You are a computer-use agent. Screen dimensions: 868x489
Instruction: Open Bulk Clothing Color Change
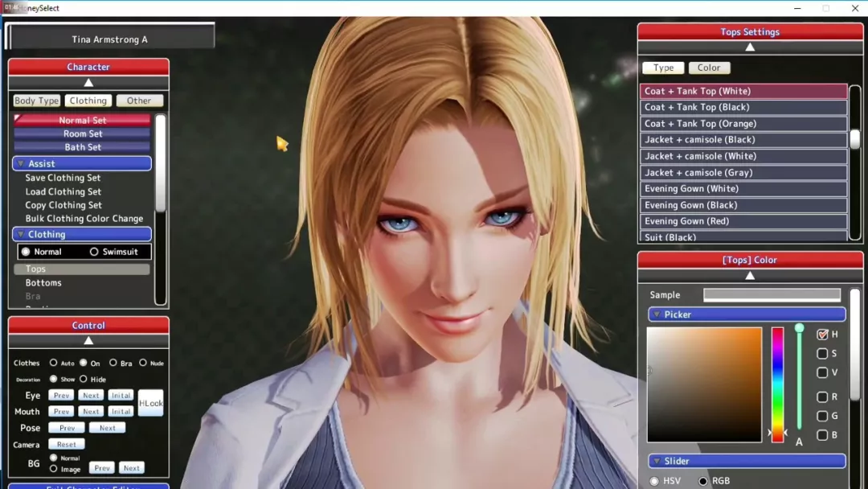click(84, 218)
